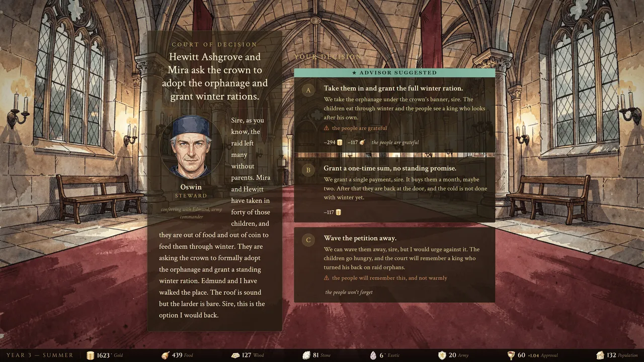The image size is (644, 362).
Task: Click the 127 Wood value
Action: 247,355
